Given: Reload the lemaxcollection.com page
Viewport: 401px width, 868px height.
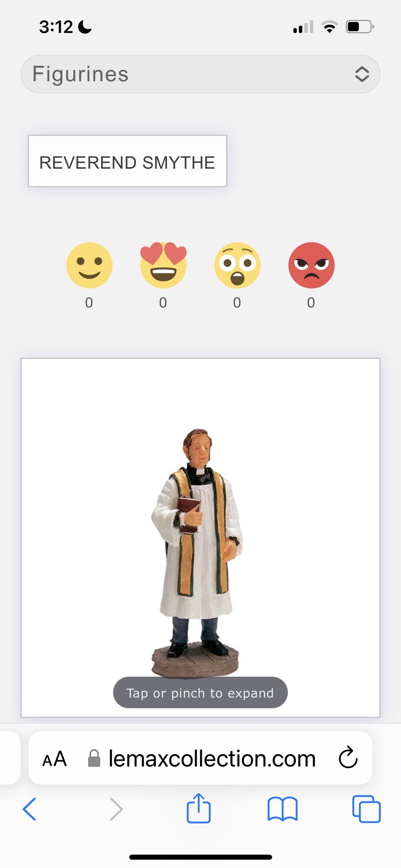Looking at the screenshot, I should [x=348, y=757].
